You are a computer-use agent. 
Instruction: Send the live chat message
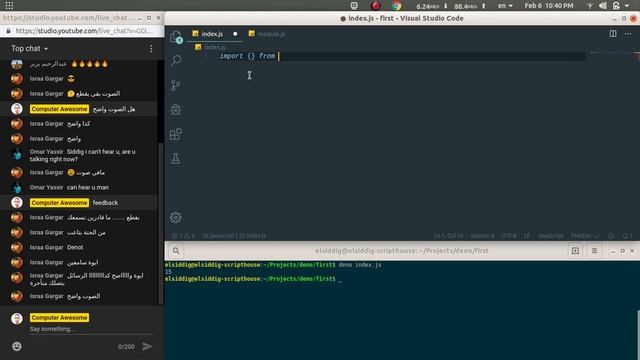(x=147, y=347)
